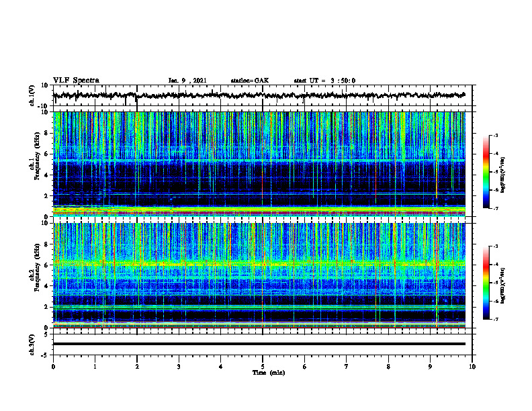
Task: Click the time axis tick label '2'
Action: pyautogui.click(x=137, y=367)
